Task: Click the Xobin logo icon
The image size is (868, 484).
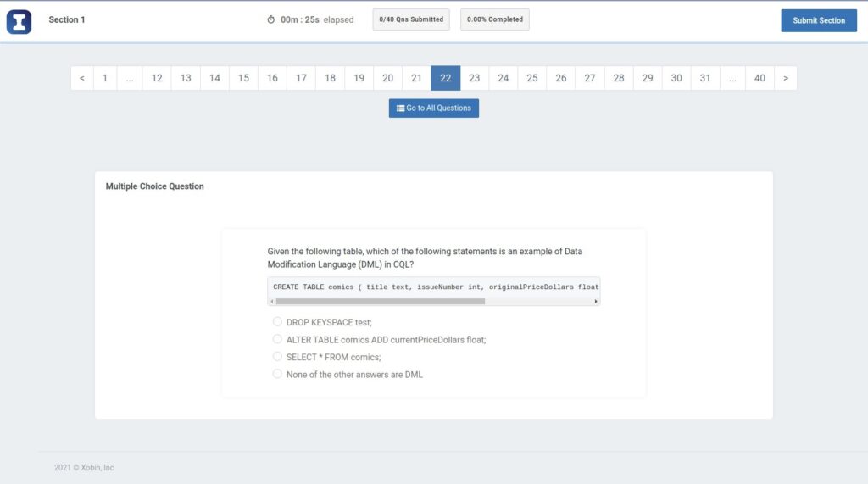Action: (x=19, y=21)
